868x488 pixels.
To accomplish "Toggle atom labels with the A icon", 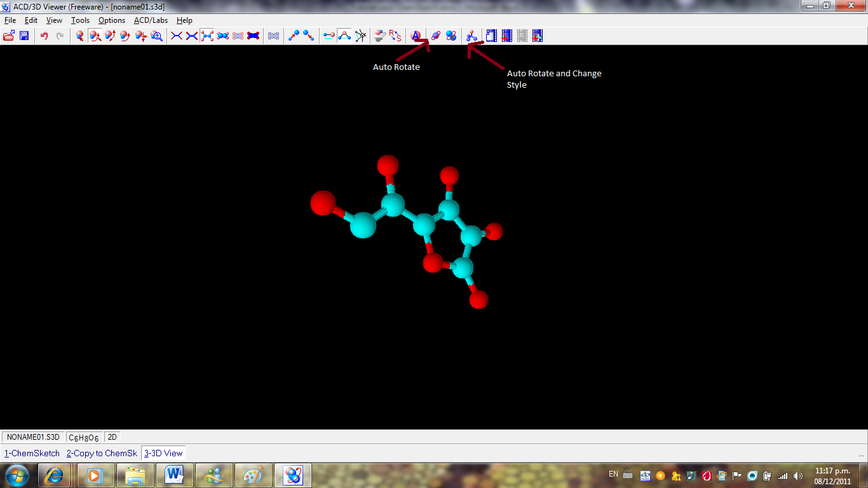I will tap(416, 36).
